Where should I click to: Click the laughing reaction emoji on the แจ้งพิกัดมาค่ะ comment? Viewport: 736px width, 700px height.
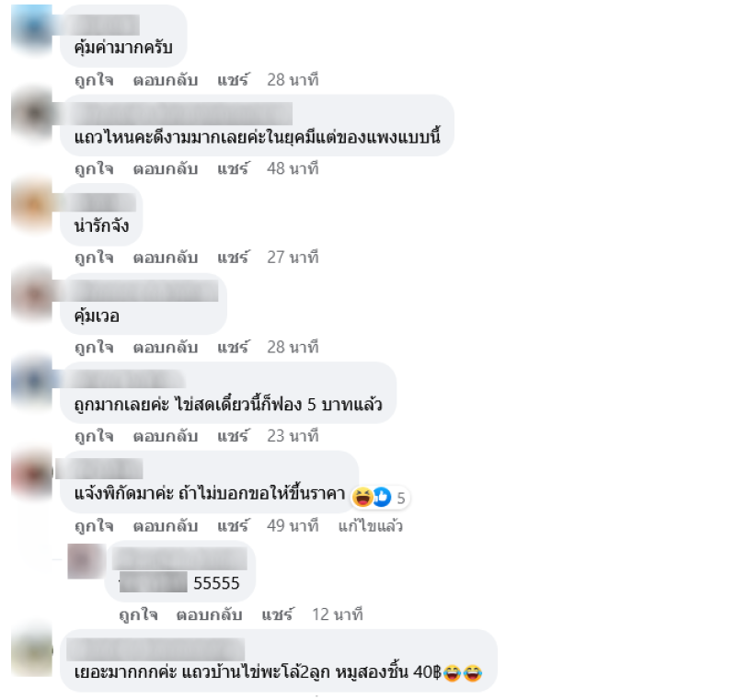pyautogui.click(x=362, y=498)
